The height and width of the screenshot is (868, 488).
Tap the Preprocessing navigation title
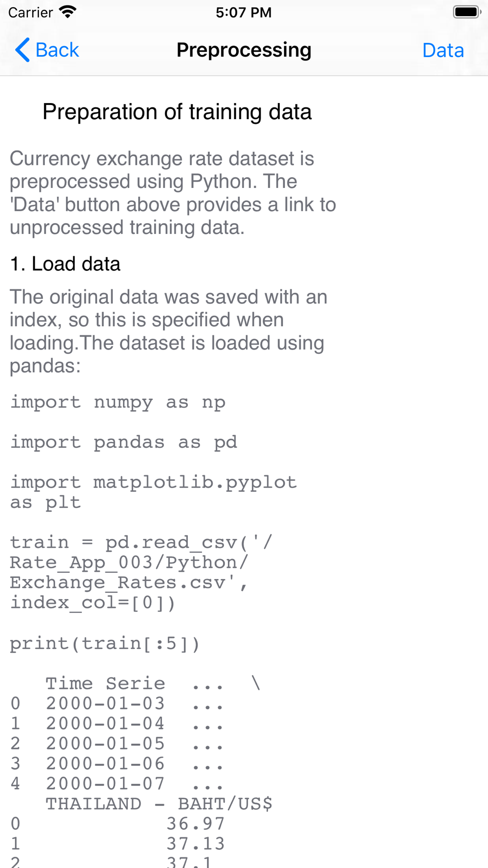click(x=244, y=50)
